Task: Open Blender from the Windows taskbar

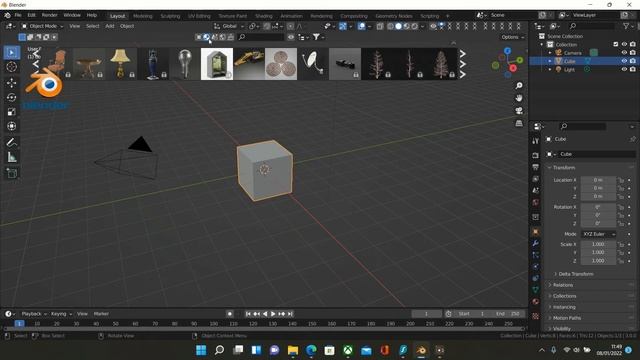Action: coord(421,350)
